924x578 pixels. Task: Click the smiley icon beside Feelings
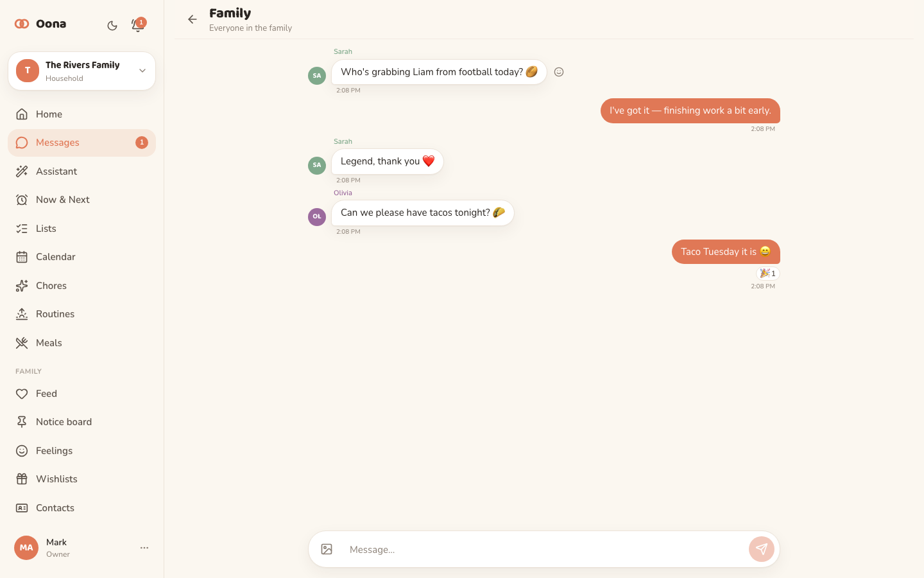[22, 451]
